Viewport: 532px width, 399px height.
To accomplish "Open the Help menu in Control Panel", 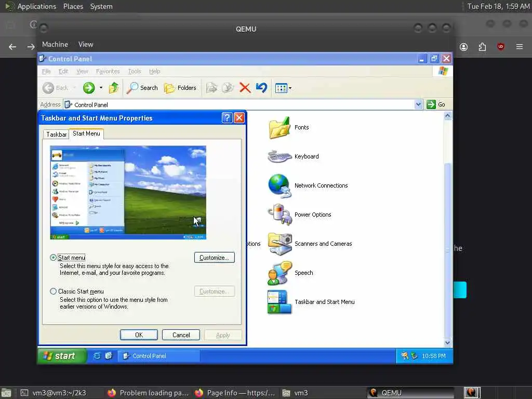I will (x=154, y=71).
